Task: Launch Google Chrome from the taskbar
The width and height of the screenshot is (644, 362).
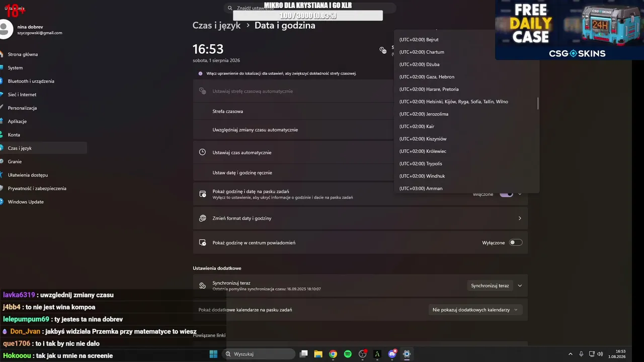Action: pyautogui.click(x=333, y=354)
